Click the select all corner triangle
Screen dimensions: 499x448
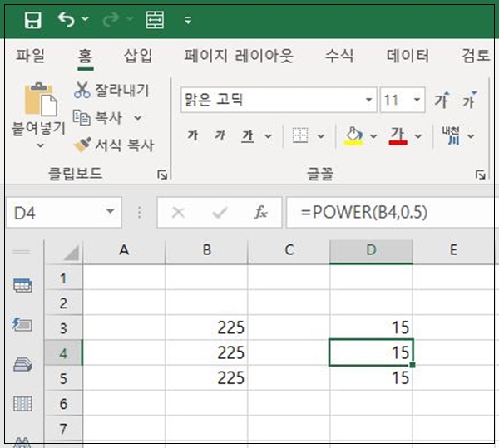(72, 253)
